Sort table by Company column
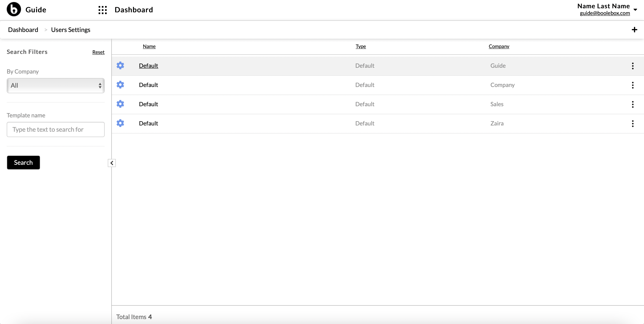 click(x=499, y=46)
